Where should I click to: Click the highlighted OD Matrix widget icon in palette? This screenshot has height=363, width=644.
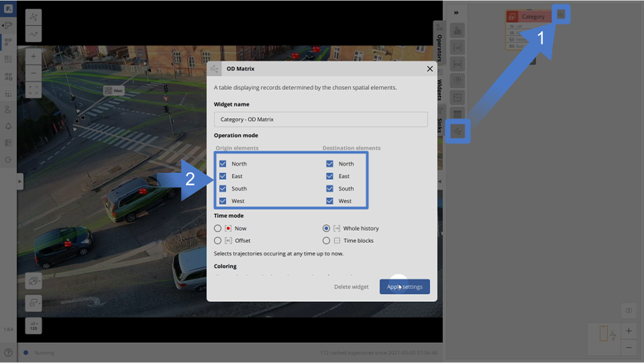tap(457, 132)
